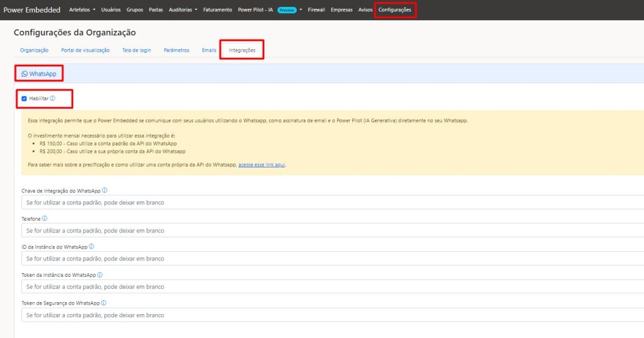The height and width of the screenshot is (338, 644).
Task: Go to Power Embedded home logo
Action: [32, 10]
